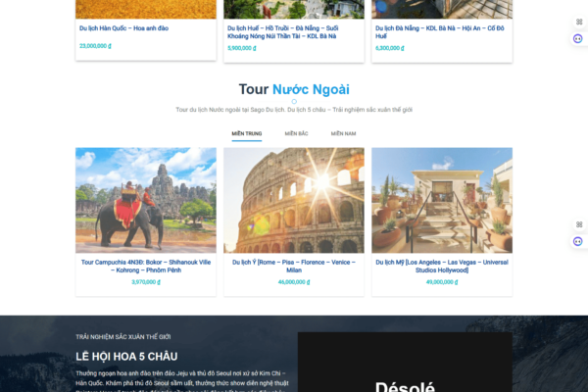Click the paragraph starting 'Thưởng ngoạn hoa anh đào'
The image size is (588, 392).
click(182, 381)
